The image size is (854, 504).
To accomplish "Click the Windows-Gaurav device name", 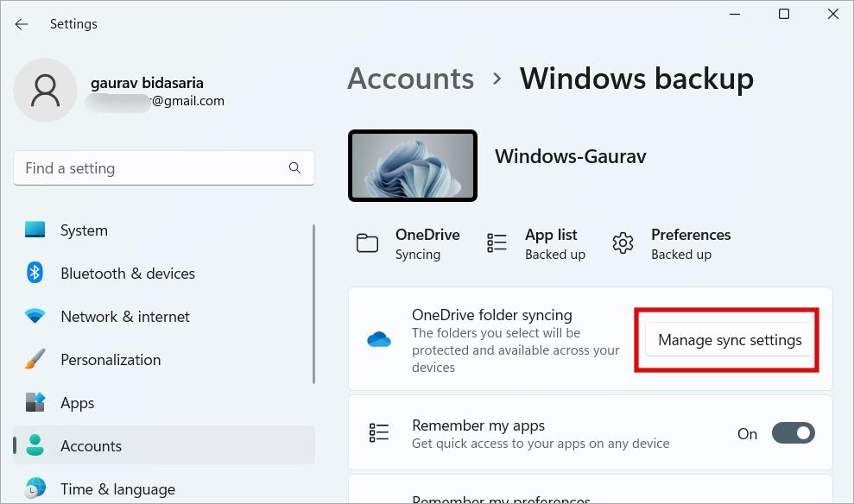I will pyautogui.click(x=570, y=157).
